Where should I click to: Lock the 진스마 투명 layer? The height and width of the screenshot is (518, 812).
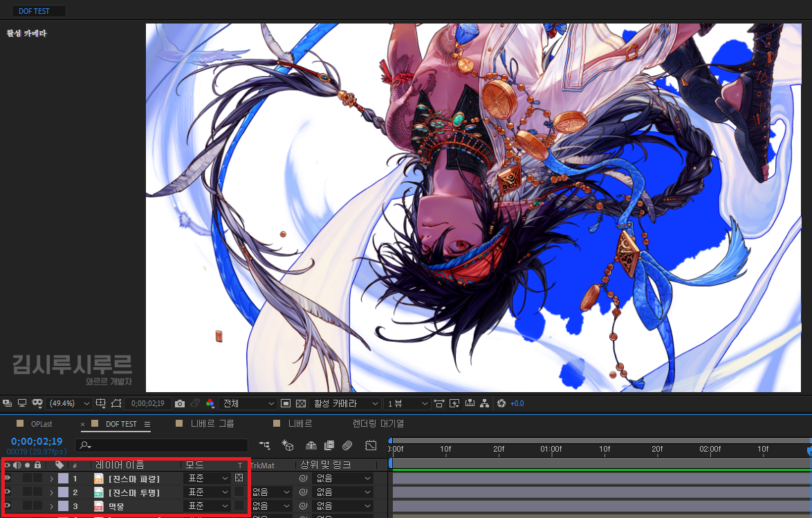pos(37,492)
